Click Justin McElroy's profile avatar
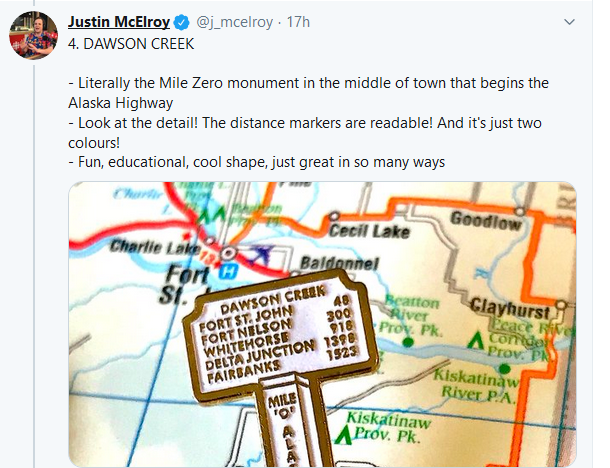This screenshot has height=468, width=610. (x=35, y=37)
